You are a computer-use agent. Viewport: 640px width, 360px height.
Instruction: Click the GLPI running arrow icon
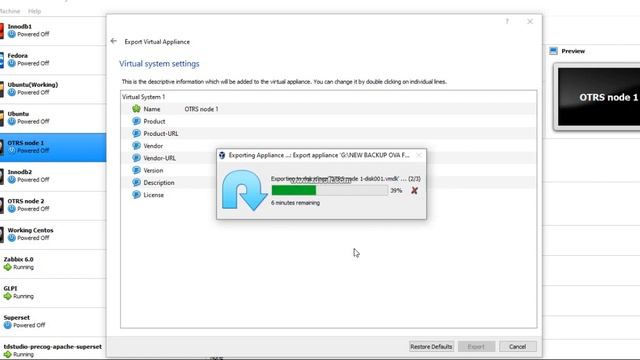click(7, 296)
